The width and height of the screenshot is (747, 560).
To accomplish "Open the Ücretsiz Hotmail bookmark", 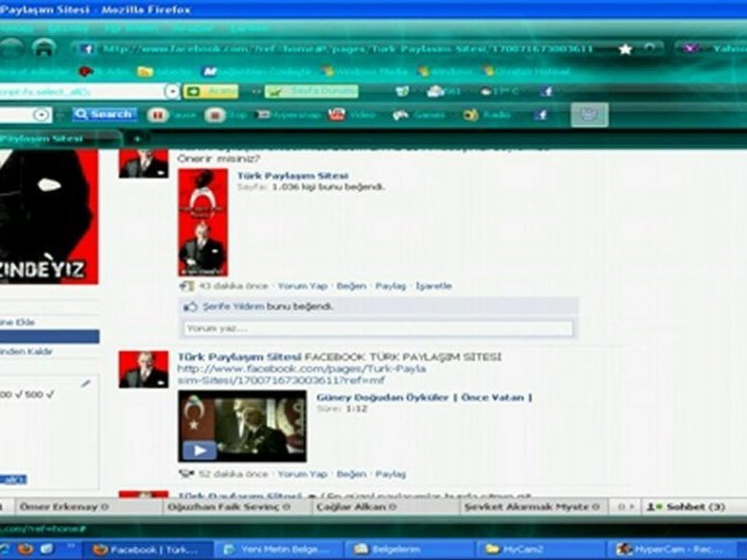I will coord(527,72).
